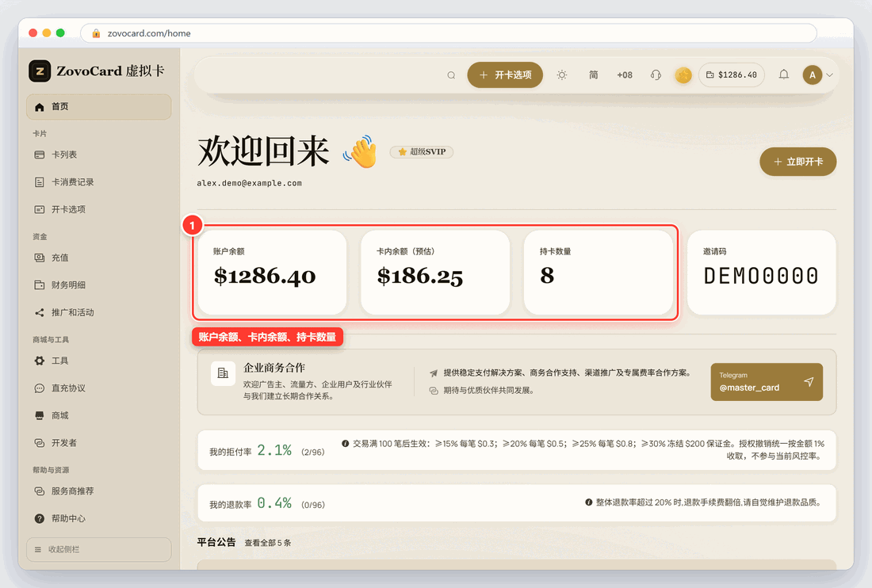The width and height of the screenshot is (872, 588).
Task: Click the ZovoCard logo icon
Action: click(40, 71)
